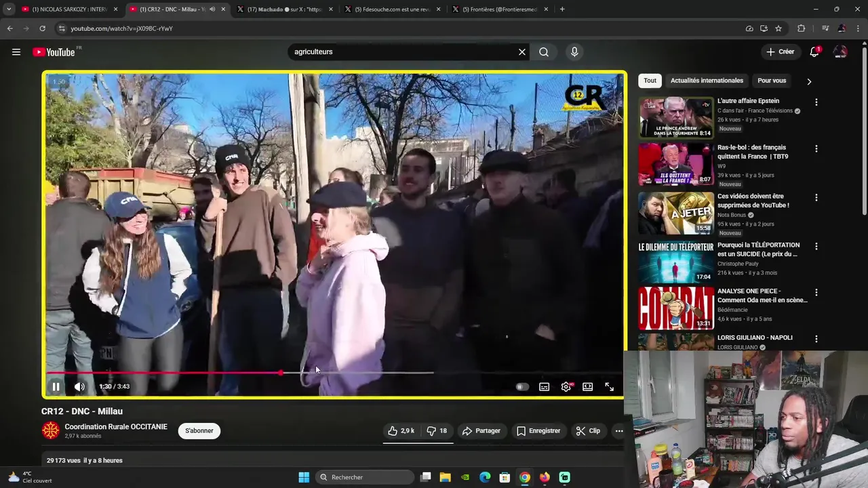Go to YouTube home via logo

(x=54, y=52)
